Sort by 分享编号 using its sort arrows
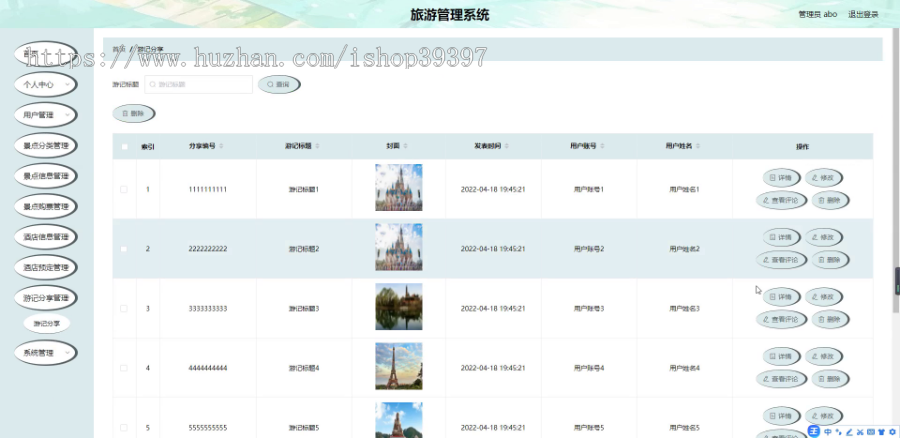 [222, 146]
